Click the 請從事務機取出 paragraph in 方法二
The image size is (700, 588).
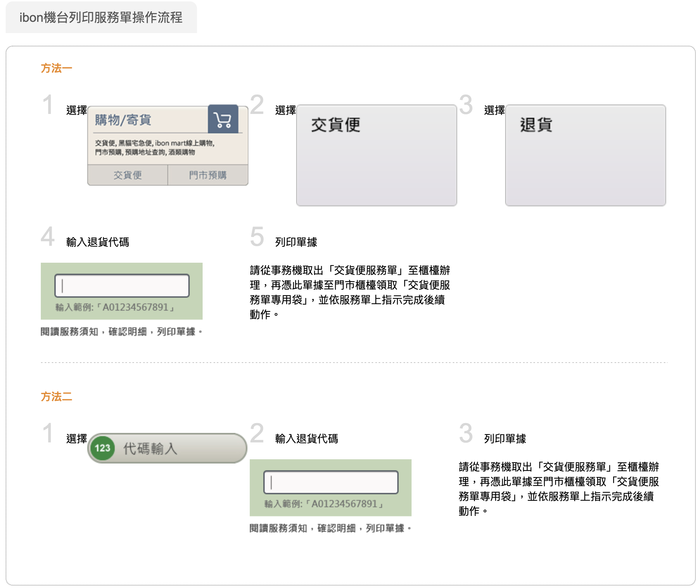tap(559, 489)
